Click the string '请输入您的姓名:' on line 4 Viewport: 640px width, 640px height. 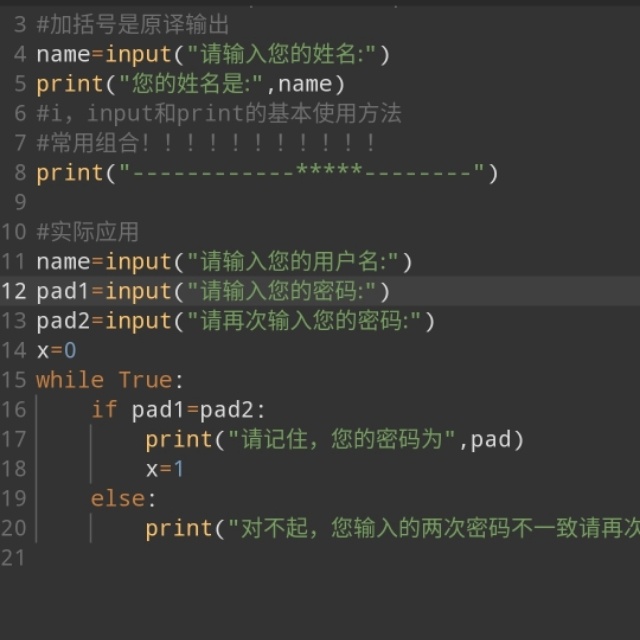click(277, 54)
